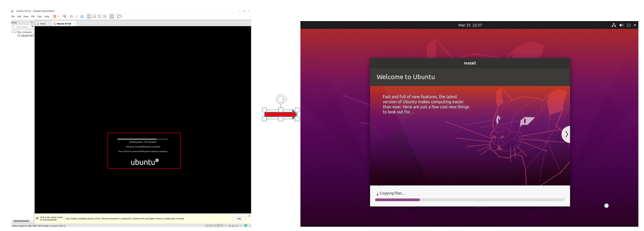Click the library horizontal scrollbar
The image size is (644, 231).
[21, 221]
